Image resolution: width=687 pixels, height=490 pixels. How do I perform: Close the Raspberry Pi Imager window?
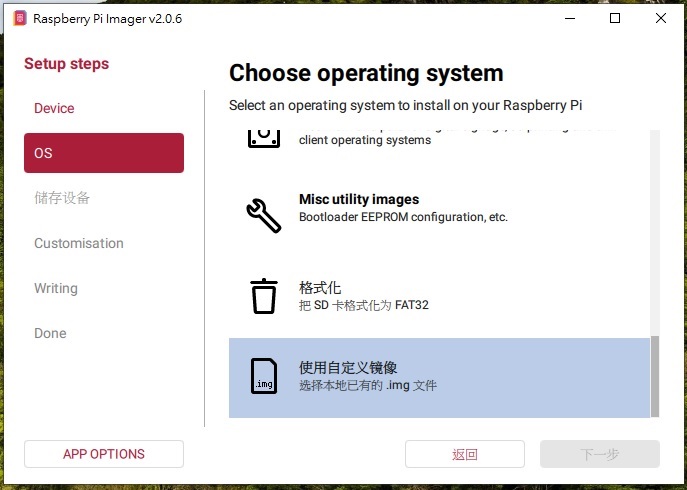[662, 18]
